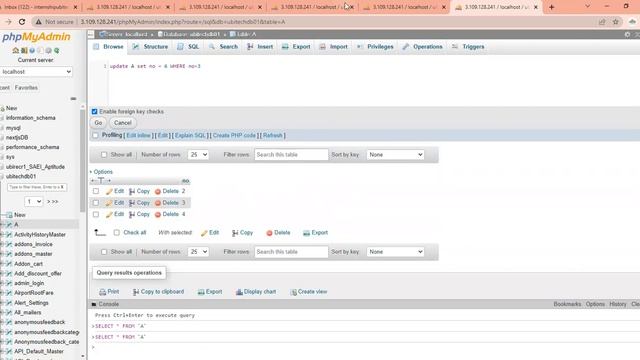Click the pencil Edit icon for row 3
Viewport: 640px width, 360px height.
pyautogui.click(x=109, y=203)
